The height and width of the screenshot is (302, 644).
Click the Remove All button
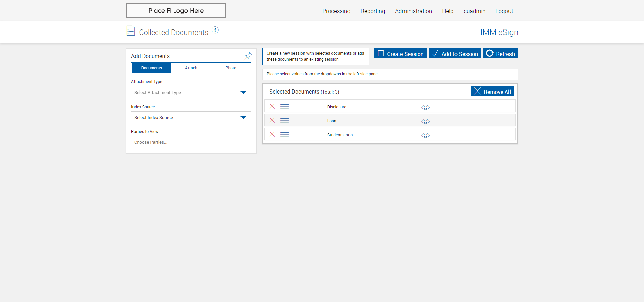(x=492, y=92)
